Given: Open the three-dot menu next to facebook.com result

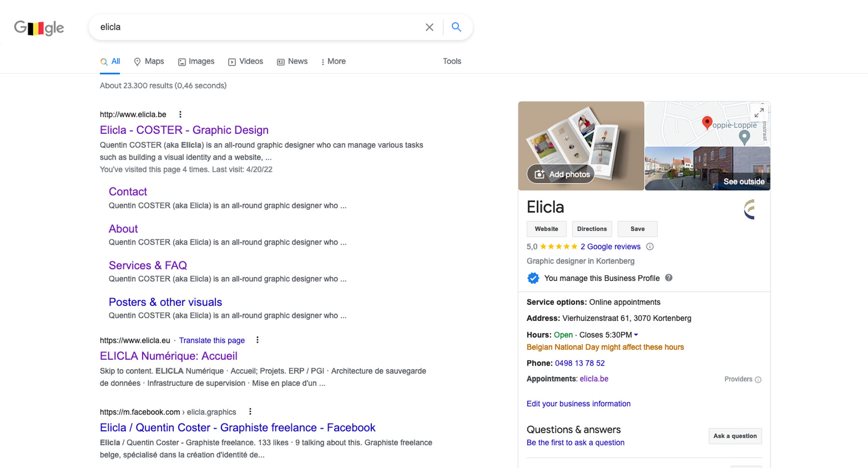Looking at the screenshot, I should point(250,412).
